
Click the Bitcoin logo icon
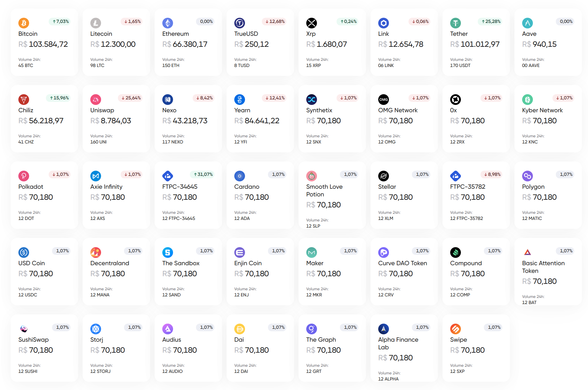pyautogui.click(x=24, y=23)
